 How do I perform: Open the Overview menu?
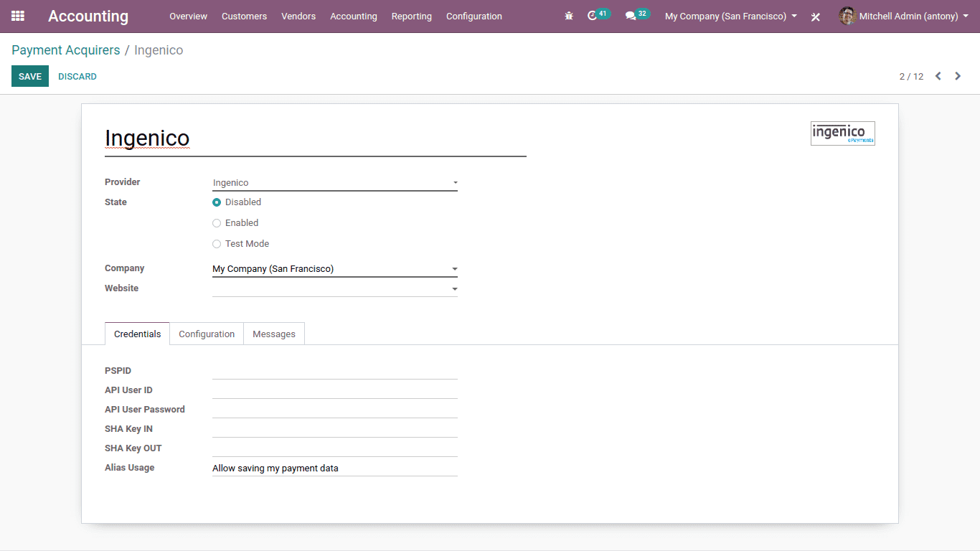coord(189,16)
